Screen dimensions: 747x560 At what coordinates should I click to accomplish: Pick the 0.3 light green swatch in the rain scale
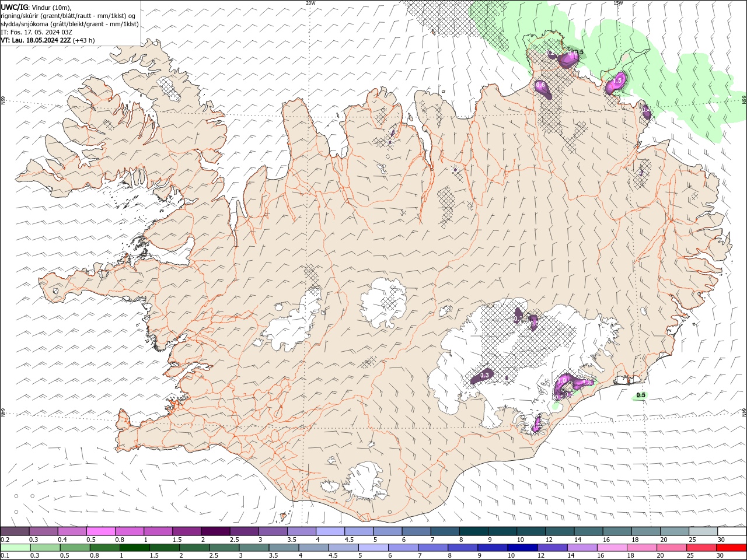(x=45, y=548)
